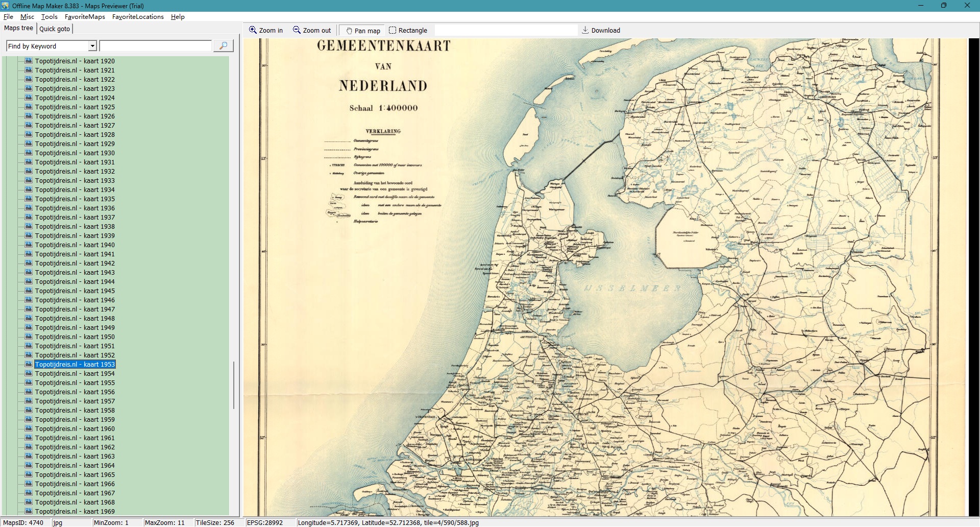Click the maps tree vertical scrollbar thumb

234,386
